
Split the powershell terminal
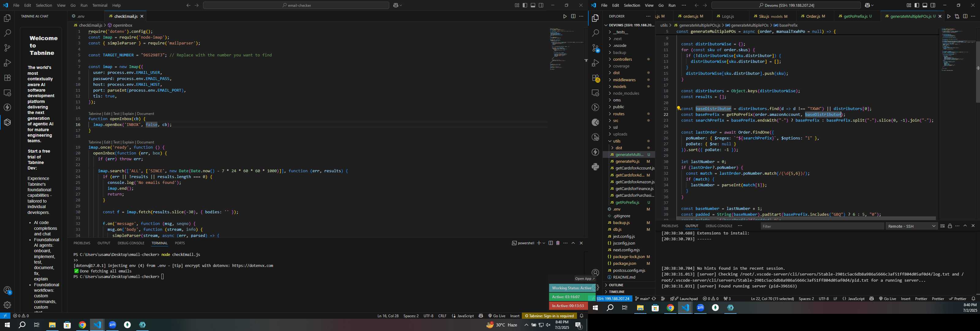551,243
